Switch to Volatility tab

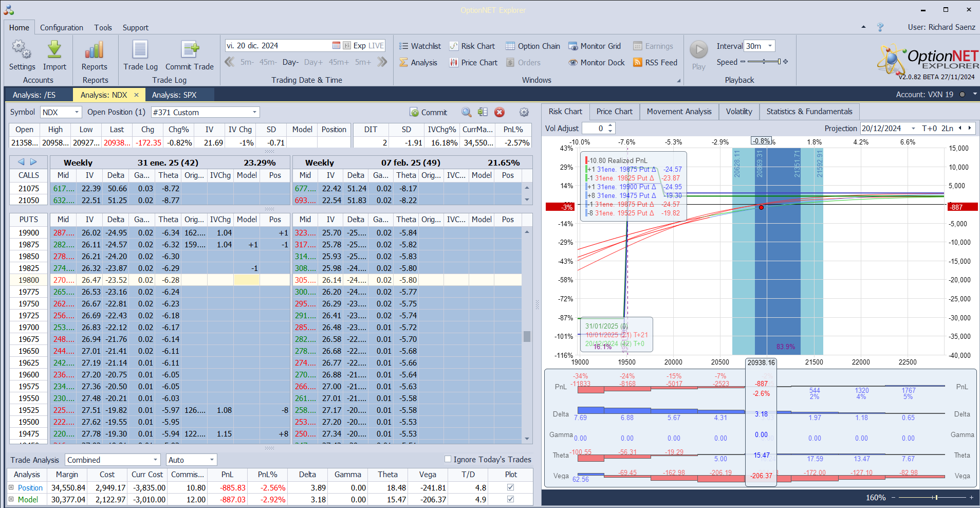(x=739, y=112)
